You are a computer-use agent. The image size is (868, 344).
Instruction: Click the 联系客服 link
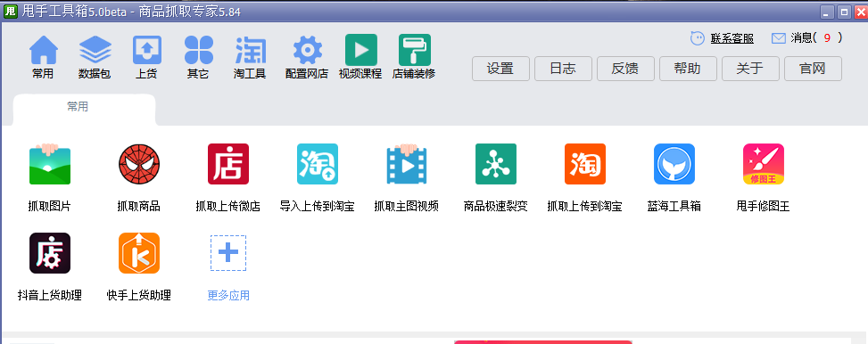[732, 38]
